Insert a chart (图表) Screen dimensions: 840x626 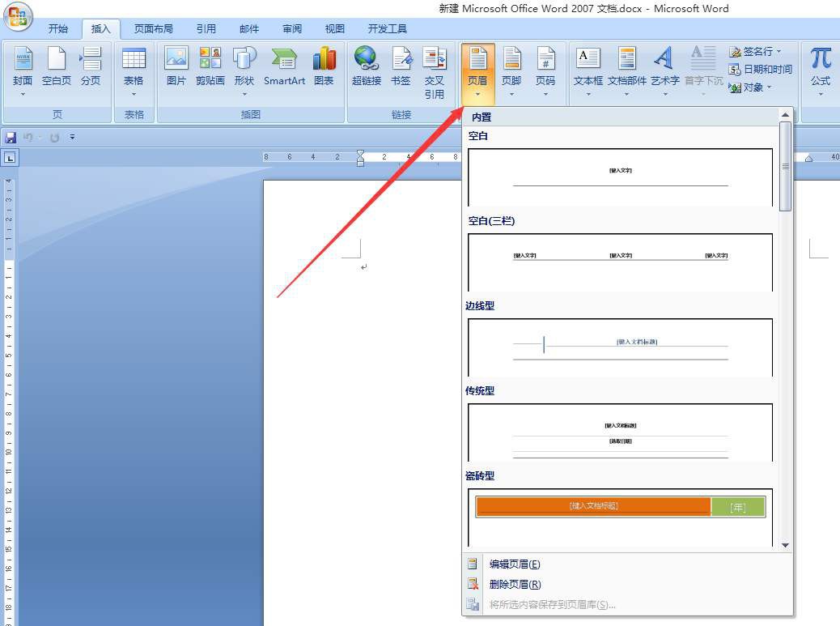coord(325,67)
